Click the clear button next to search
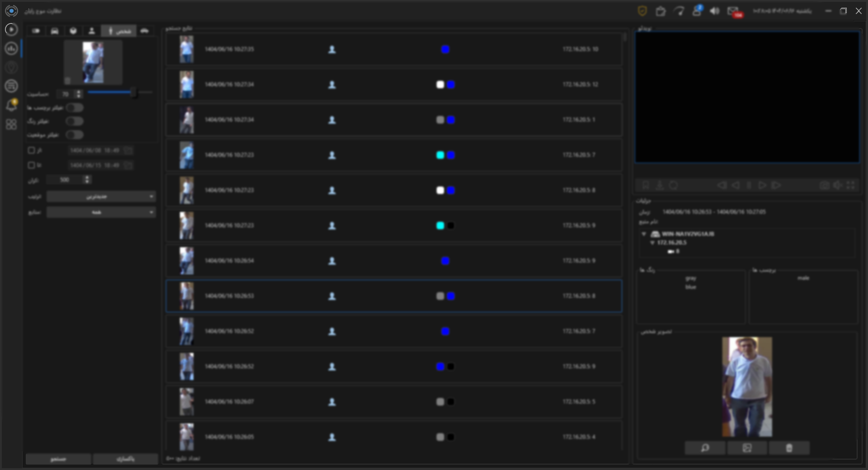This screenshot has width=868, height=470. (x=125, y=459)
